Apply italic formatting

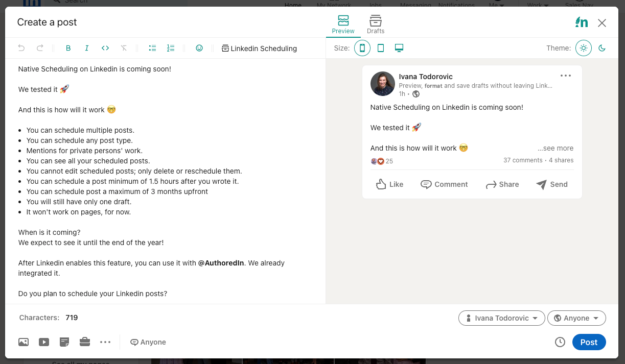[x=87, y=48]
